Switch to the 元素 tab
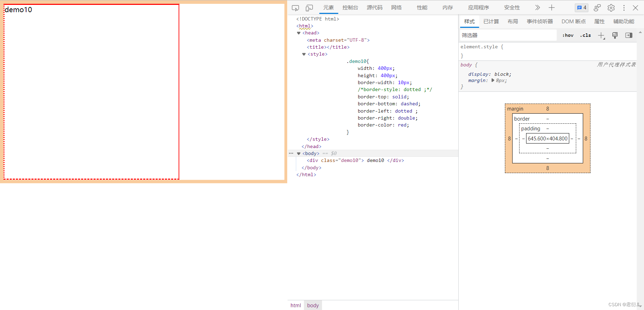 pos(328,8)
